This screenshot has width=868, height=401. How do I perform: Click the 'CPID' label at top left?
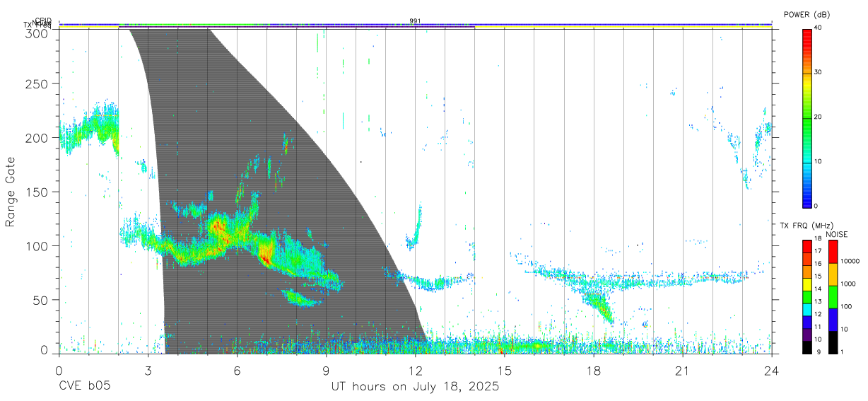pyautogui.click(x=43, y=21)
